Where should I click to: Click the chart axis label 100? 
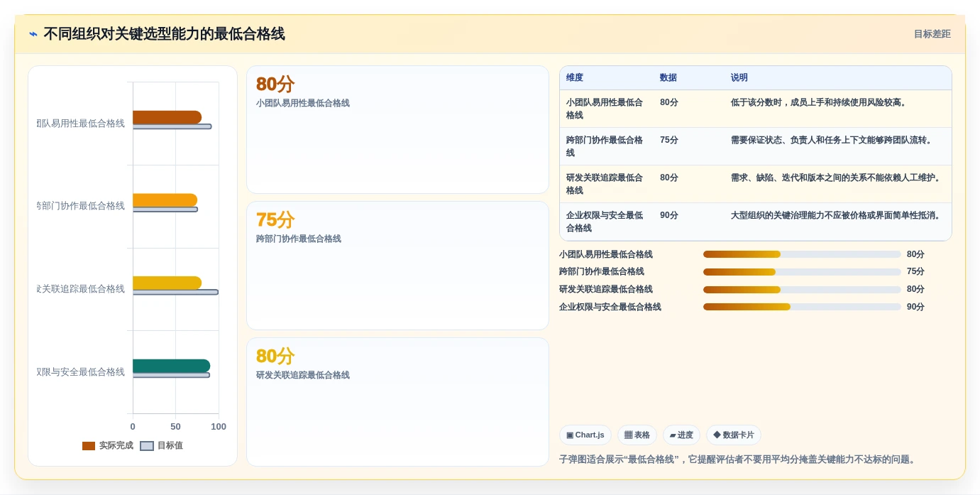pos(219,426)
